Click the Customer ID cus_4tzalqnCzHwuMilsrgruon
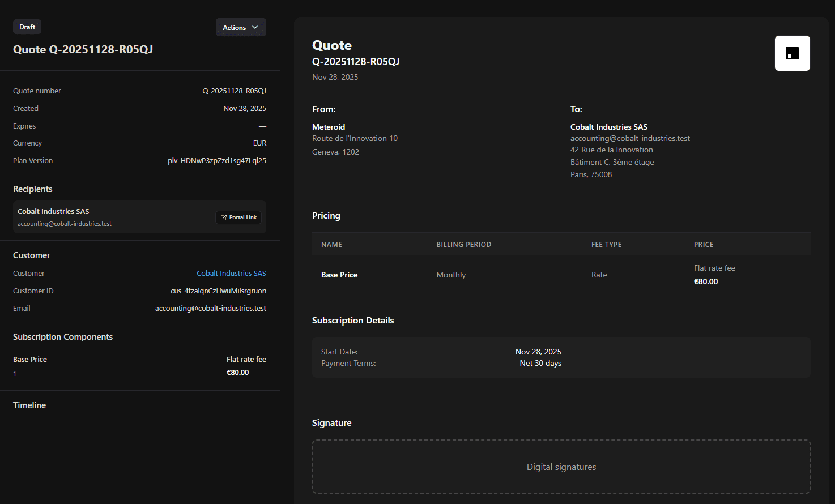This screenshot has height=504, width=835. coord(219,291)
